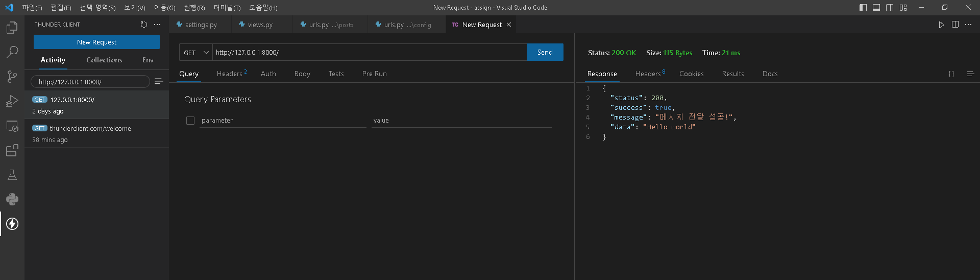
Task: Open the 선택 영역(S) menu
Action: (97, 8)
